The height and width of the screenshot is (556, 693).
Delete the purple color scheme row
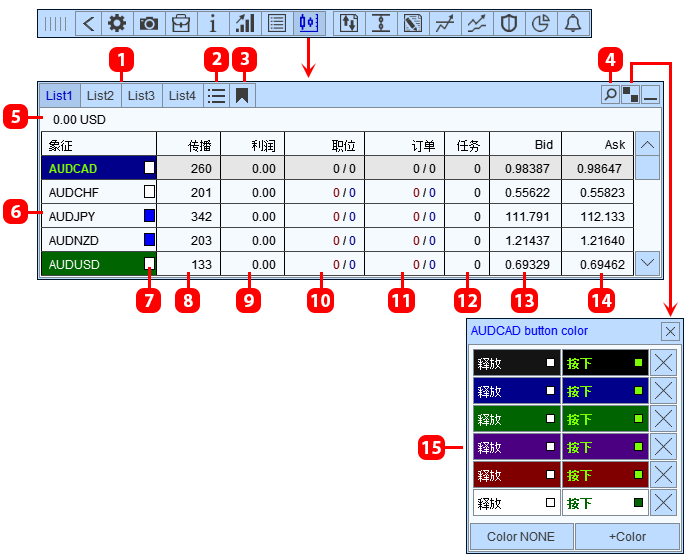tap(663, 447)
